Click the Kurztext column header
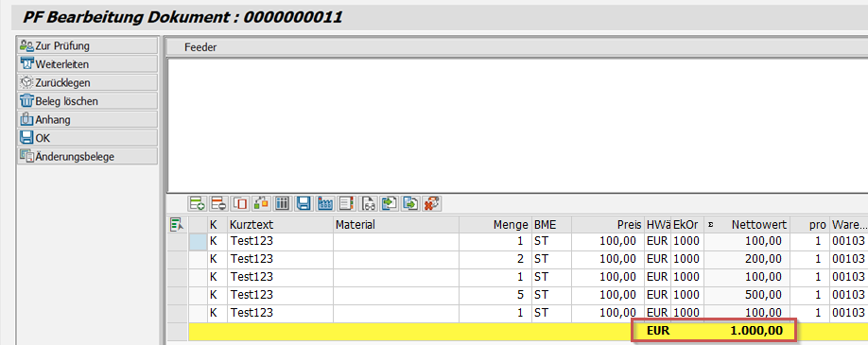 point(280,224)
